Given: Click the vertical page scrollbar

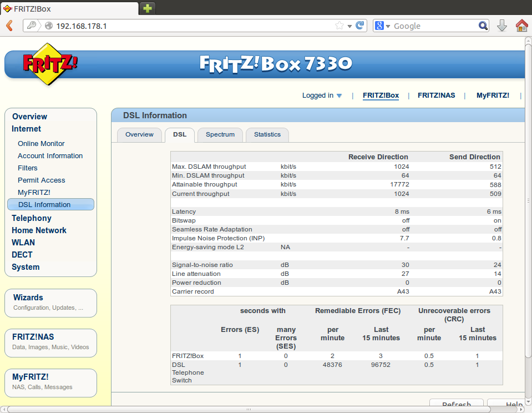Looking at the screenshot, I should pyautogui.click(x=528, y=200).
